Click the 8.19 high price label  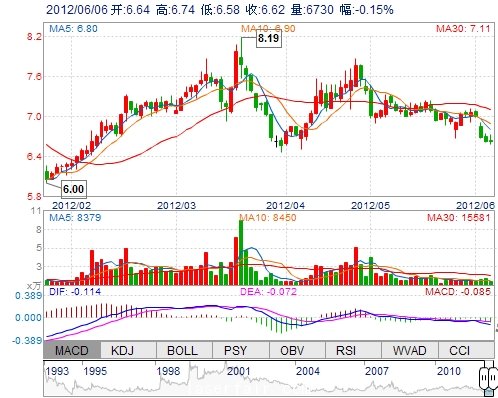click(269, 38)
